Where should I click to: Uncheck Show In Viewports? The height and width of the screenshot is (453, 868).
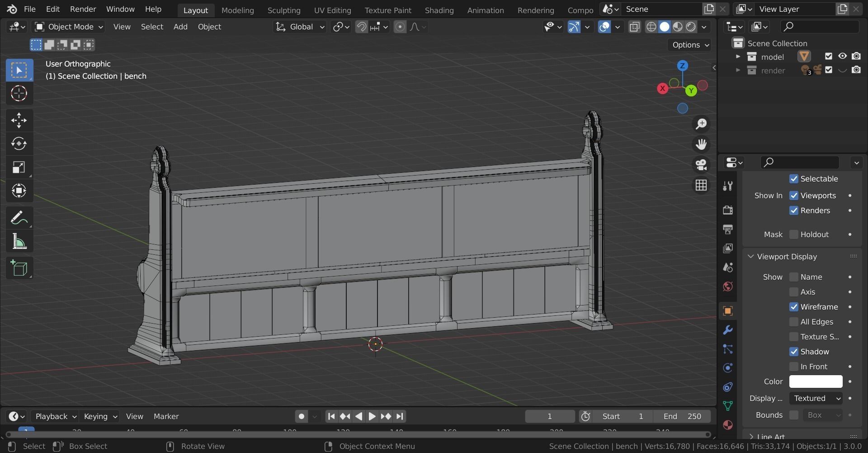(794, 196)
